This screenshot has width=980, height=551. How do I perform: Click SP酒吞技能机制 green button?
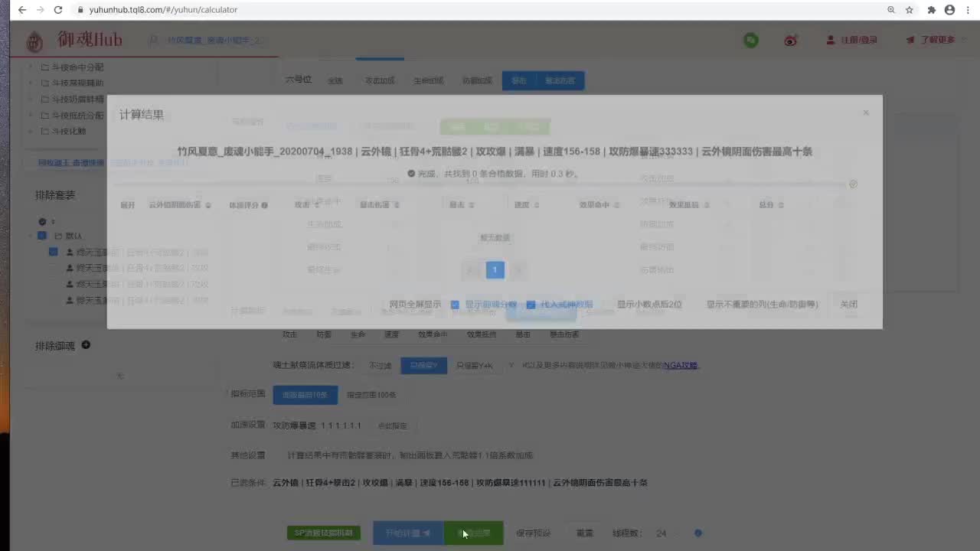click(x=324, y=533)
